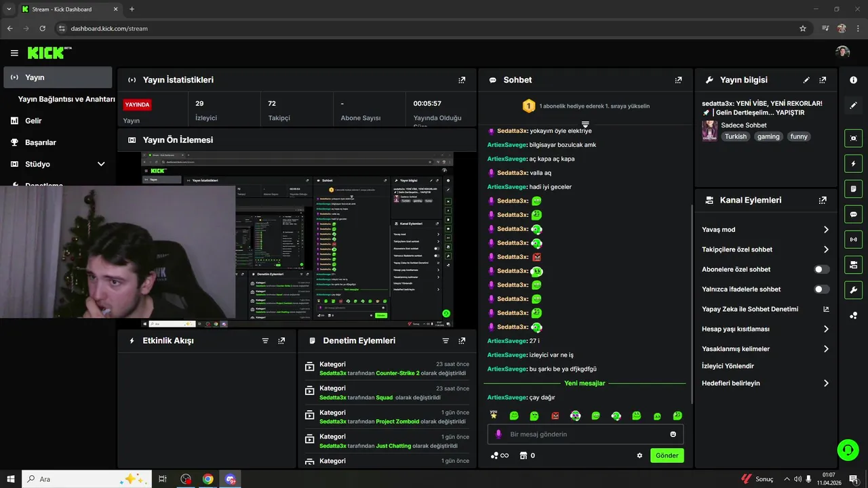Click the Turkish tag chip

735,136
